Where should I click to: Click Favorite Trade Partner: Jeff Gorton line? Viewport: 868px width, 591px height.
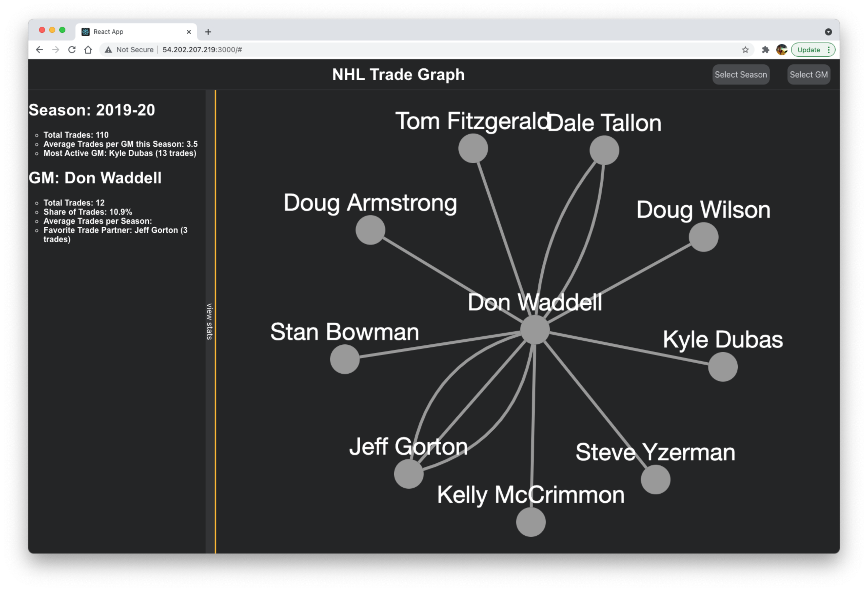116,235
